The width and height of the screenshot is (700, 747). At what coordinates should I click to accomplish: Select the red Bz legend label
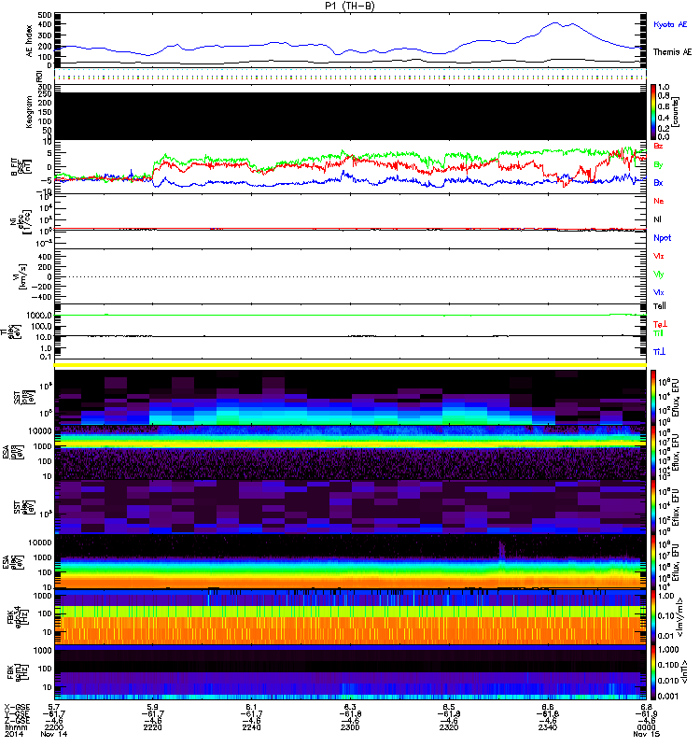[x=658, y=146]
